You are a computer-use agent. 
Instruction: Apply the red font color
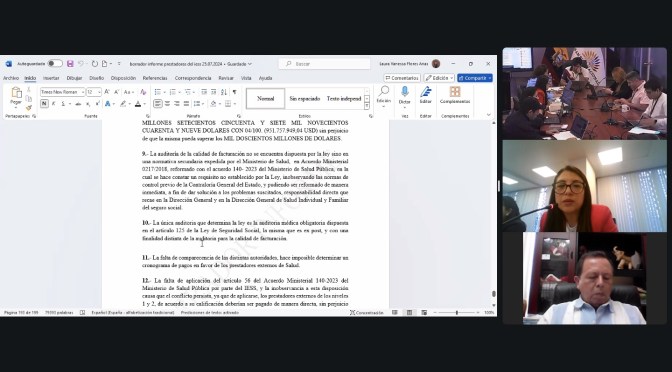pyautogui.click(x=138, y=104)
